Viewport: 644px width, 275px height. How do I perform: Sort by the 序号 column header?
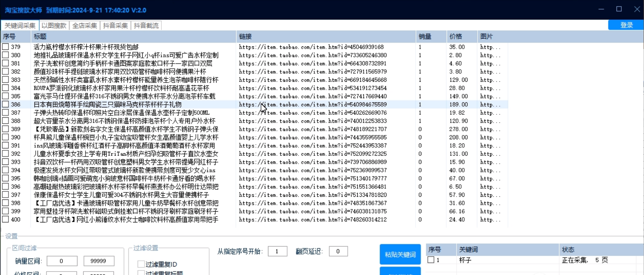coord(16,36)
